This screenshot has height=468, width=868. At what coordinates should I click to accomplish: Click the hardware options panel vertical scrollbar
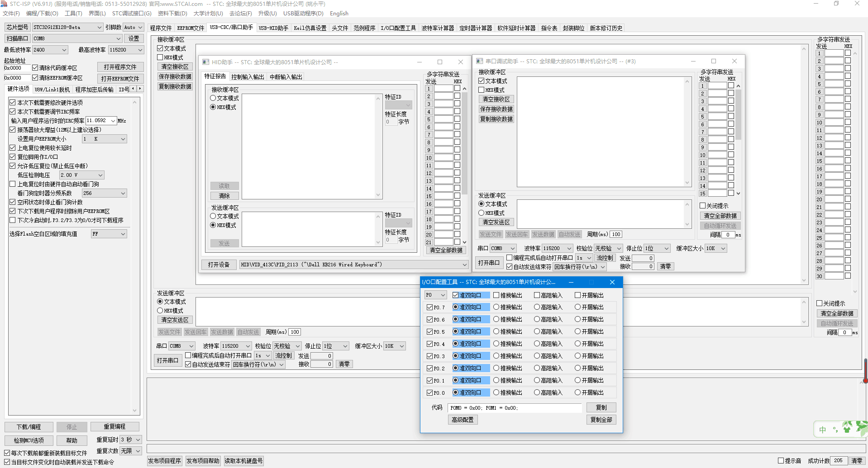tap(134, 256)
